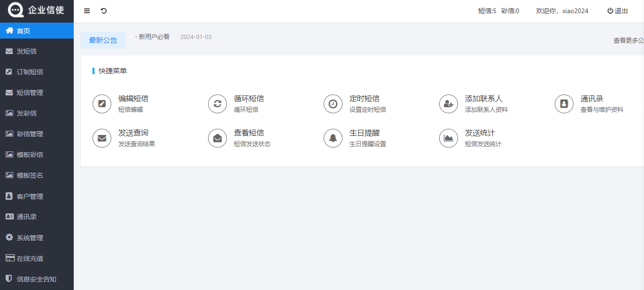Click the 编辑短信 pencil icon
Screen dimensions: 644x290
coord(102,104)
